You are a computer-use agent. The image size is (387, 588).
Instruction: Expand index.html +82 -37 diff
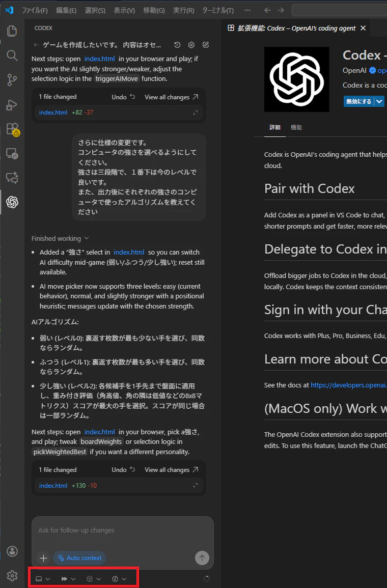(196, 113)
